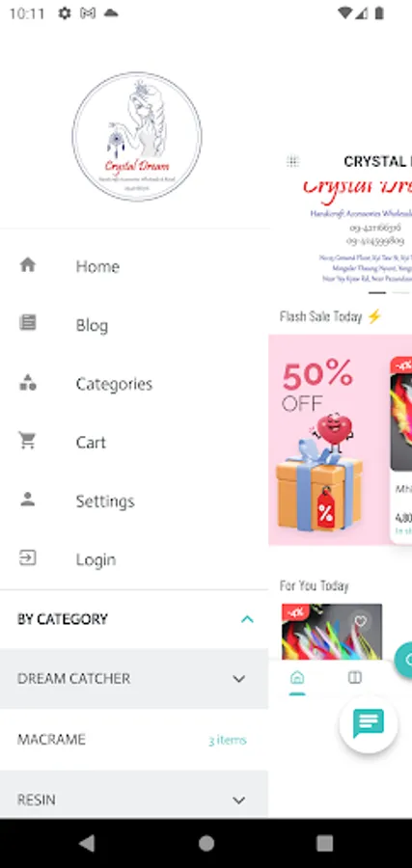Image resolution: width=412 pixels, height=868 pixels.
Task: Tap the Settings person icon
Action: click(28, 500)
